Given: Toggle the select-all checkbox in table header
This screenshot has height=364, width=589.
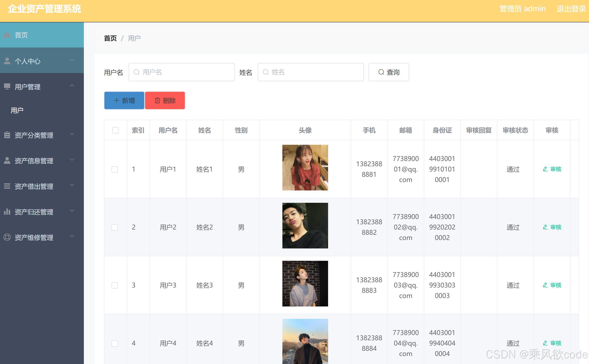Looking at the screenshot, I should point(116,130).
